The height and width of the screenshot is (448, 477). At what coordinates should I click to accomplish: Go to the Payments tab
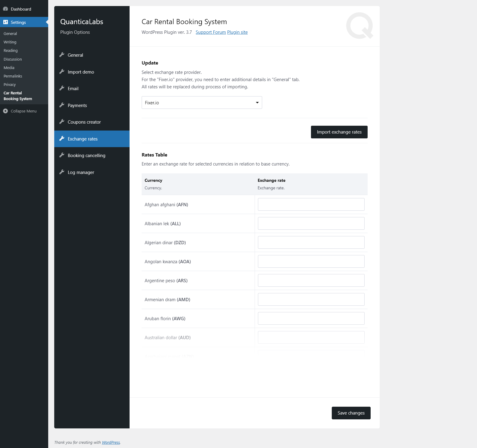(x=92, y=105)
